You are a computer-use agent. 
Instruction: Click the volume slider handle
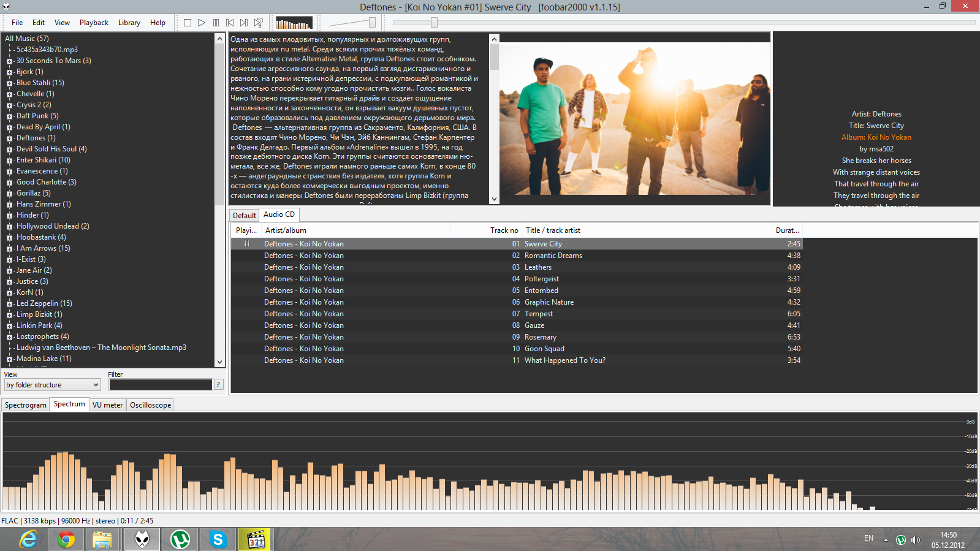[x=372, y=23]
